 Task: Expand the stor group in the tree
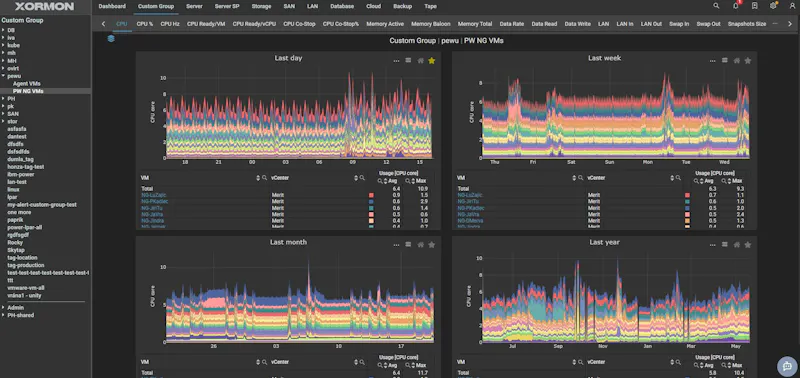pyautogui.click(x=3, y=121)
